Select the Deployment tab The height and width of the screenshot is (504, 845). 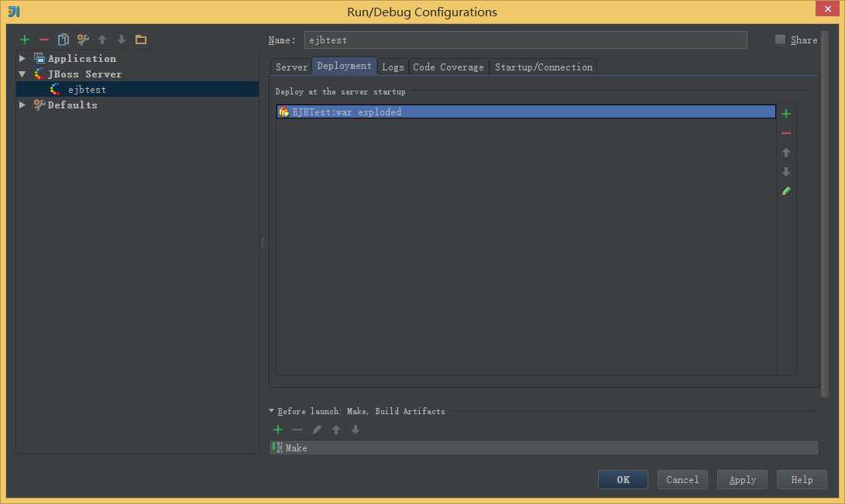pos(345,66)
